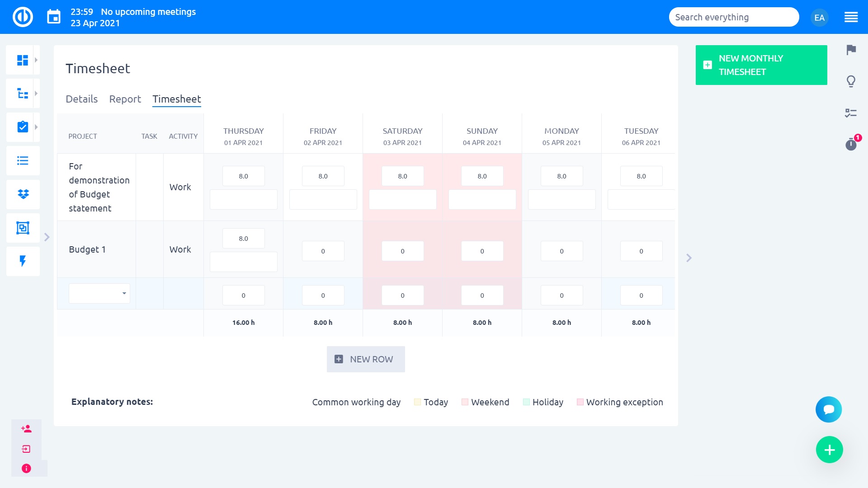Open the info icon at bottom left
Screen dimensions: 868x488
[26, 469]
